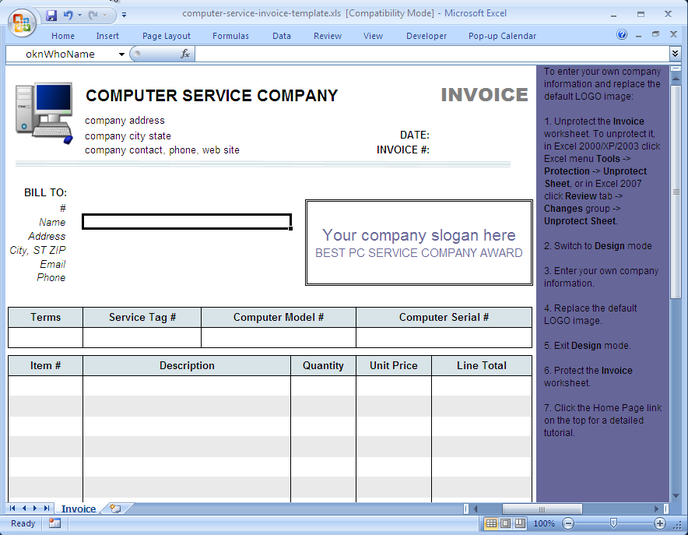Select the Invoice sheet tab

[x=79, y=509]
